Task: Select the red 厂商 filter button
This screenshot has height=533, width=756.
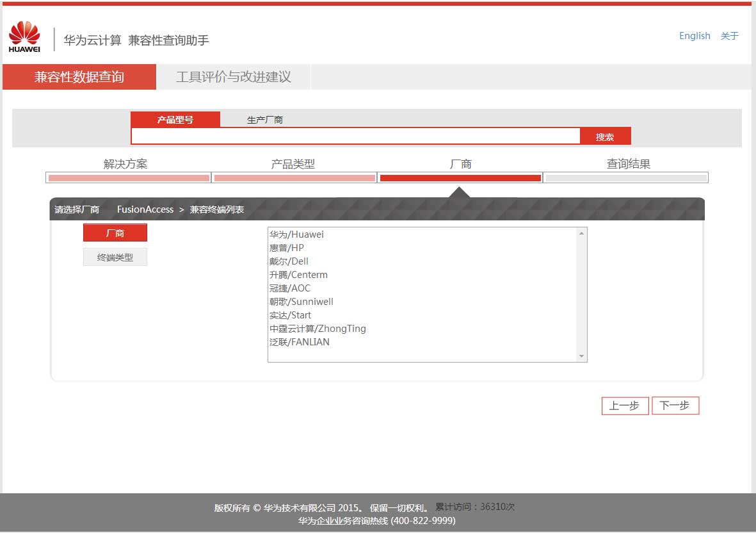Action: pos(115,233)
